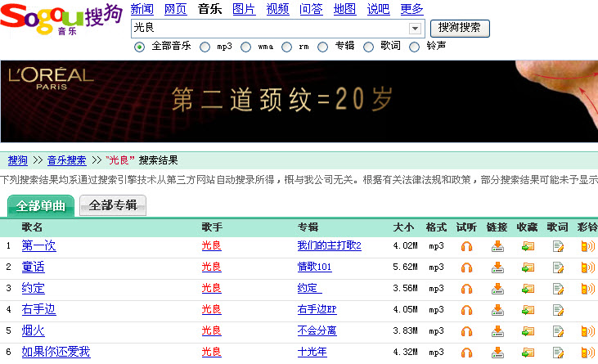This screenshot has width=598, height=364.
Task: Choose the wma radio option
Action: pyautogui.click(x=245, y=47)
